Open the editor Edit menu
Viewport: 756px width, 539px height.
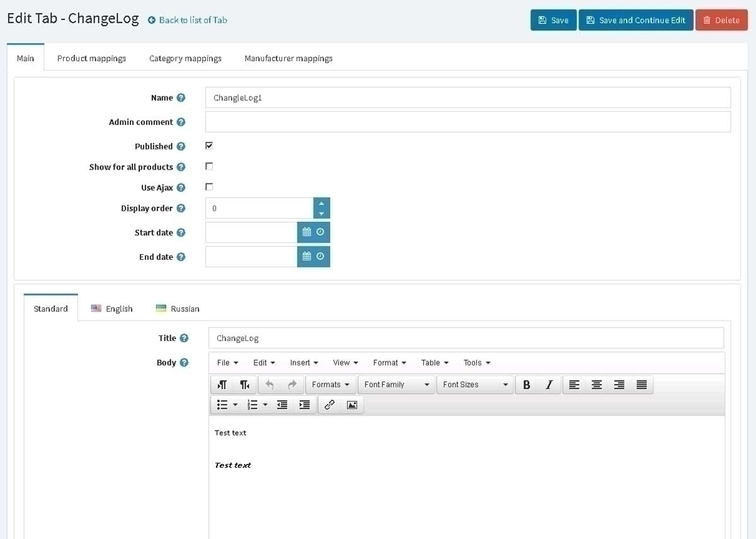coord(264,362)
